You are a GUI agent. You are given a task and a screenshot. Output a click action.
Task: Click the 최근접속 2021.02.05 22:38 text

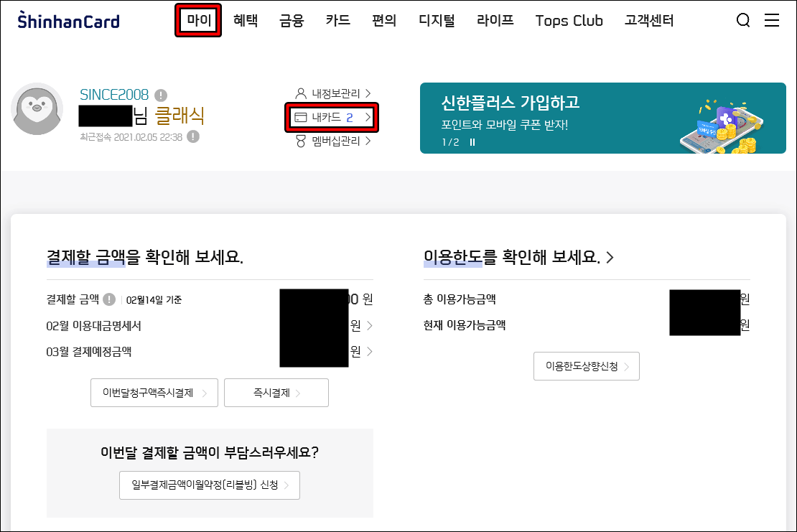tap(131, 137)
